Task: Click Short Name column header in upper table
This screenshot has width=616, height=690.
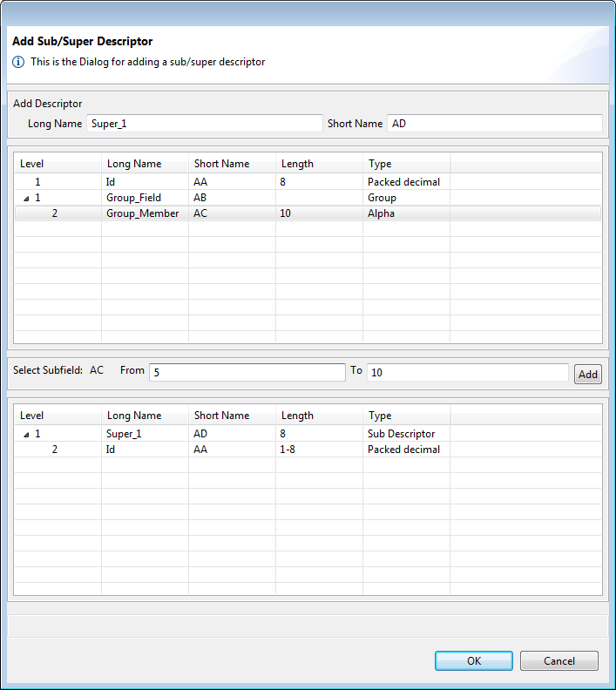Action: pyautogui.click(x=233, y=164)
